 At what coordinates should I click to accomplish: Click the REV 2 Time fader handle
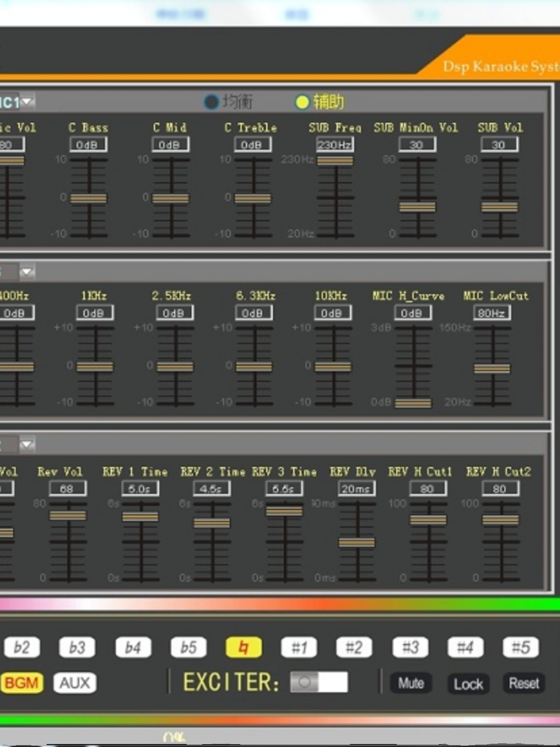[212, 523]
